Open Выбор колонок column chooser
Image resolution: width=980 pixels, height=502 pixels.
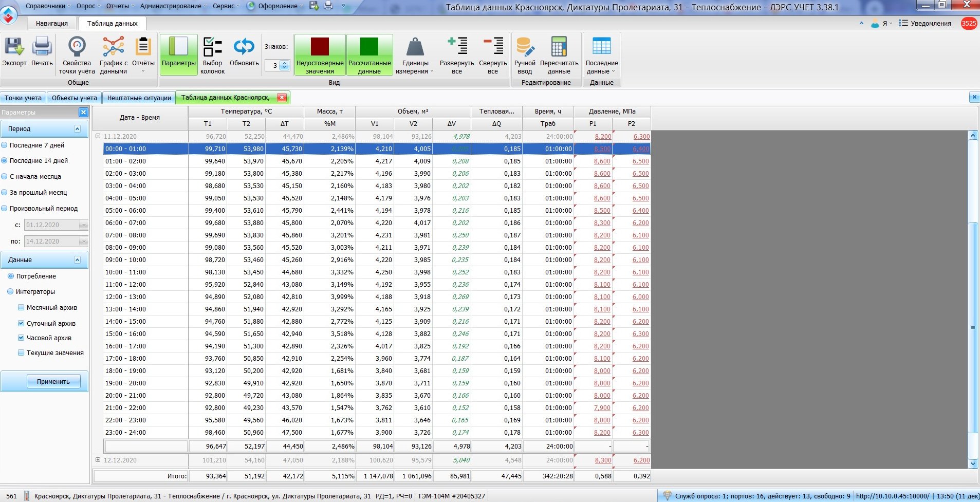pyautogui.click(x=212, y=47)
